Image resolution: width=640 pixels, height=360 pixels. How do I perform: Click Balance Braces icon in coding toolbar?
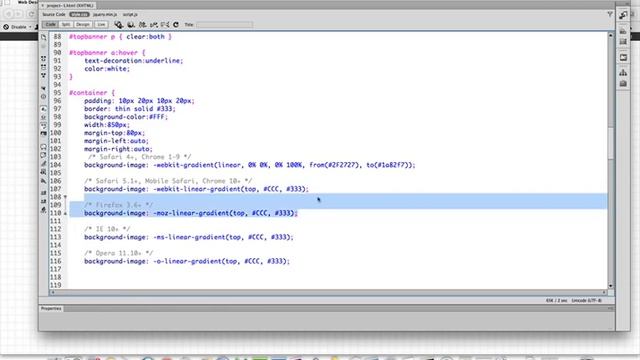44,97
